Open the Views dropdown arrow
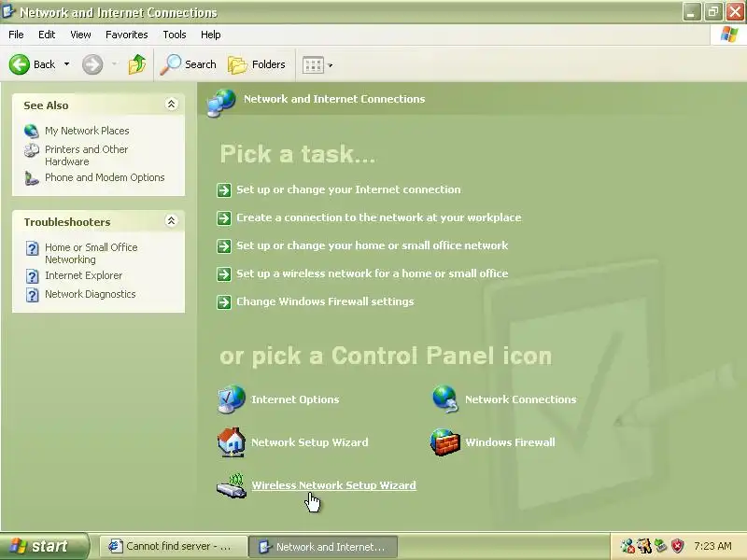 tap(331, 65)
